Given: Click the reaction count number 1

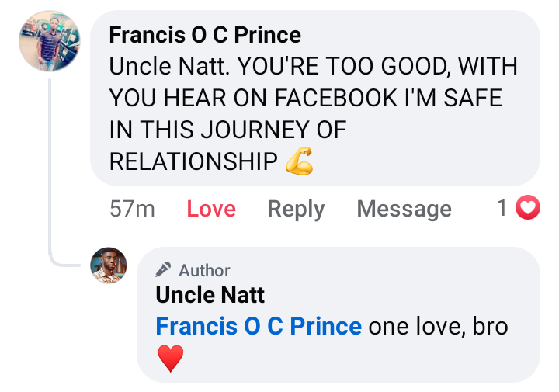Looking at the screenshot, I should pos(502,208).
